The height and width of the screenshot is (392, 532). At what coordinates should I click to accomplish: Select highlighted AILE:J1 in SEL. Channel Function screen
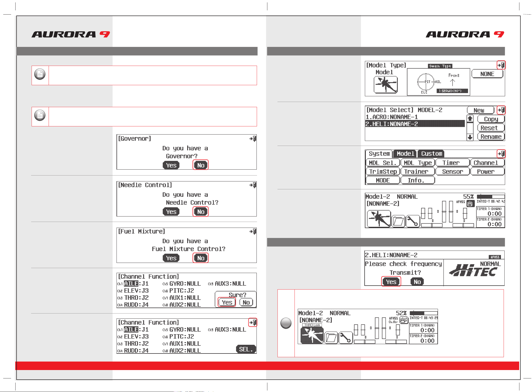tap(136, 330)
